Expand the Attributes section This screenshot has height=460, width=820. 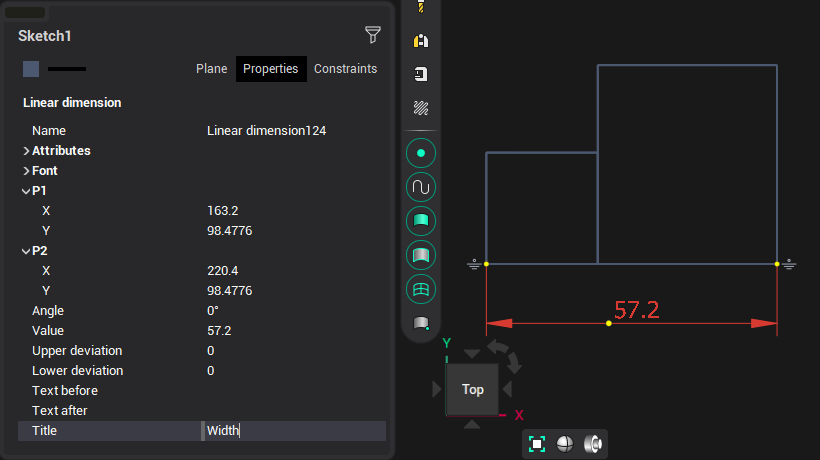26,151
